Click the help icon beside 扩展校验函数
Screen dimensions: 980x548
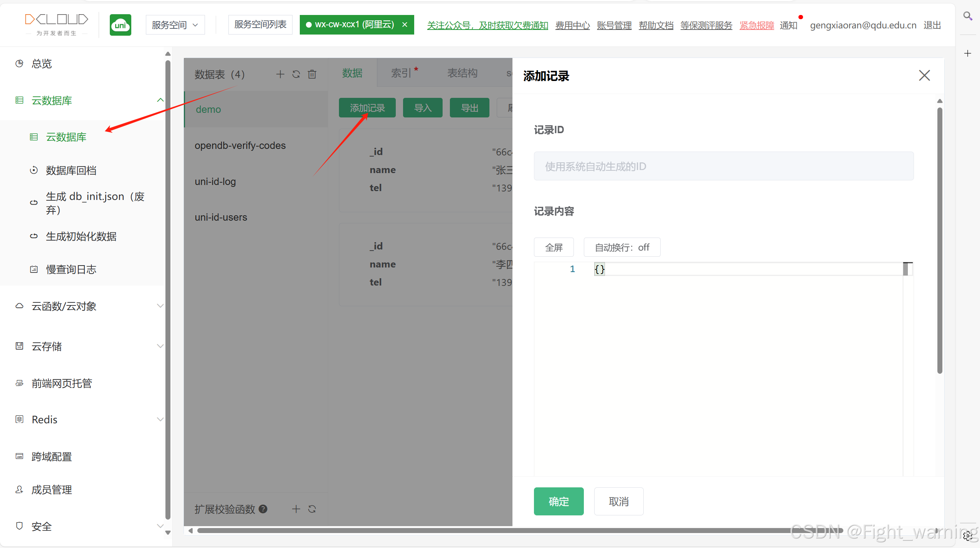pos(263,509)
